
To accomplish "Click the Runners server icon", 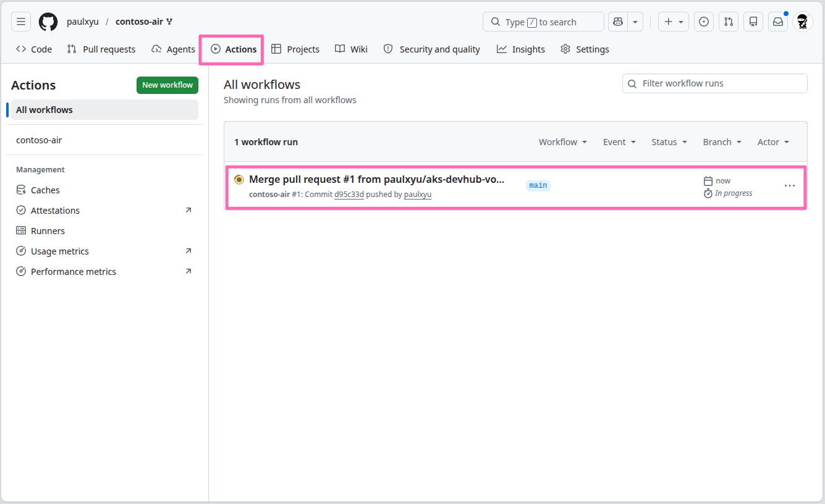I will (x=21, y=231).
